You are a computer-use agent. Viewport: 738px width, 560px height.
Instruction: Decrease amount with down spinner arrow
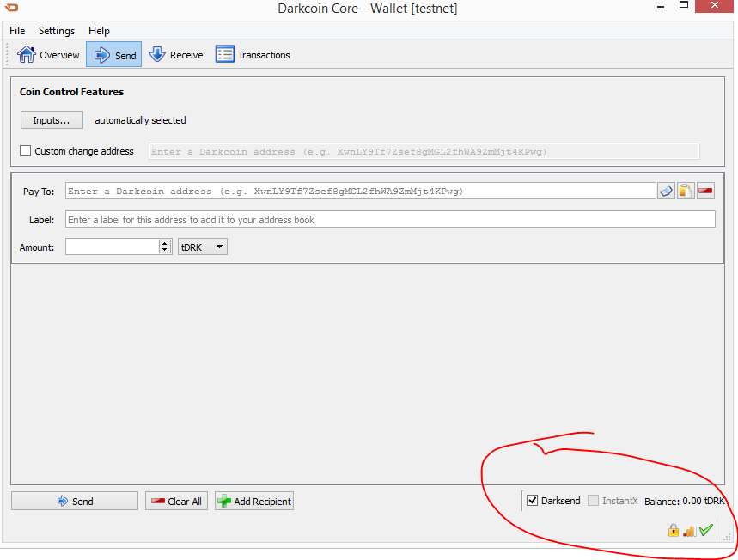pos(165,250)
